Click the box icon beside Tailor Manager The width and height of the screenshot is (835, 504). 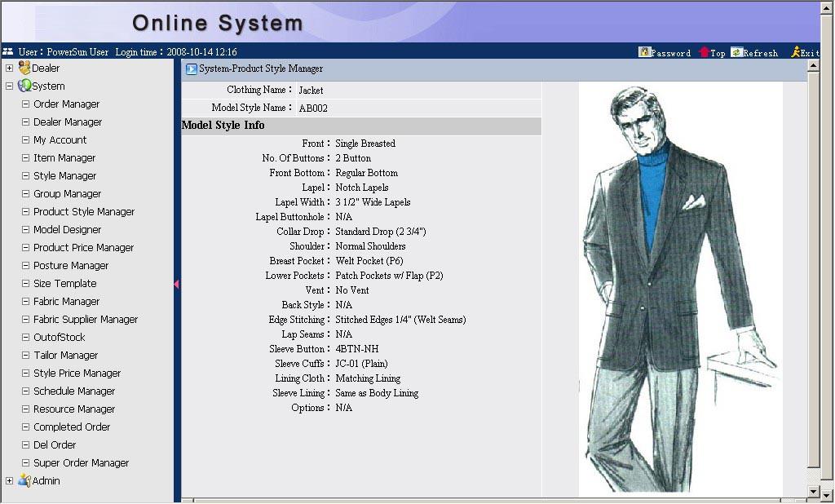(25, 355)
